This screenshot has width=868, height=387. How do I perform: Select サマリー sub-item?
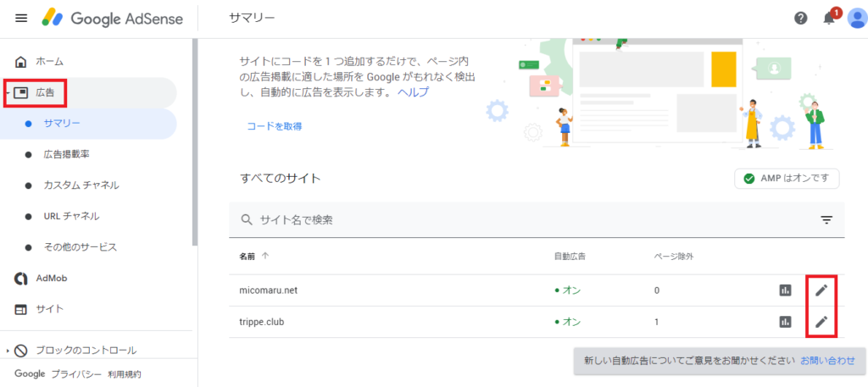point(61,124)
